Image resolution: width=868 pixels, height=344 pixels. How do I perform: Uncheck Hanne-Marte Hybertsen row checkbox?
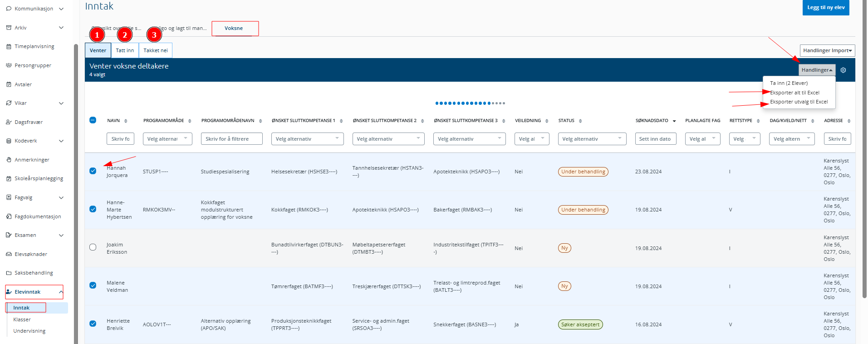[93, 209]
